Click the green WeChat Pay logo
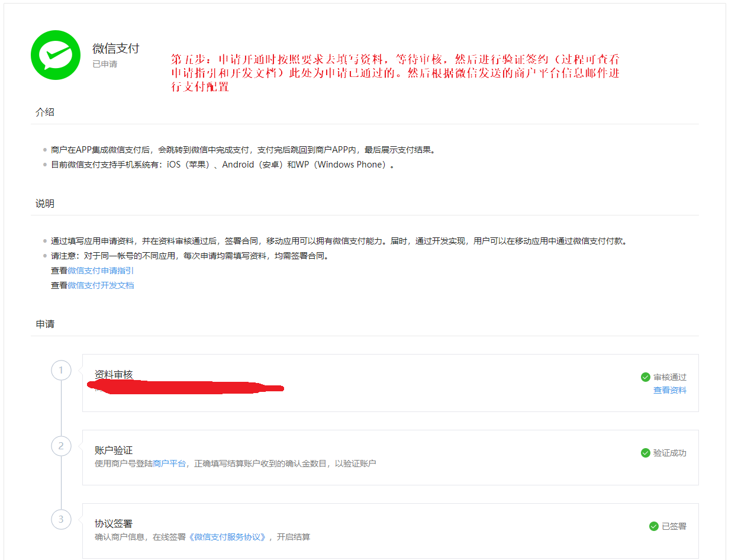 (x=56, y=55)
